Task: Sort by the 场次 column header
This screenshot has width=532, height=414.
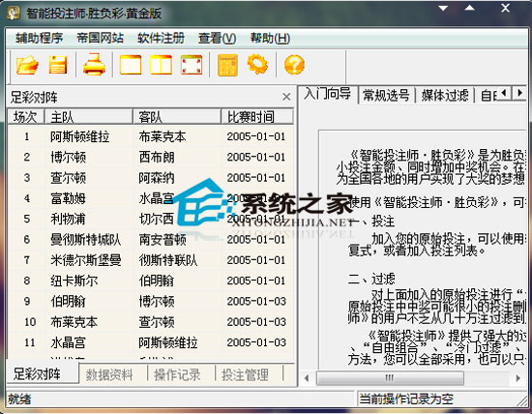Action: (x=26, y=117)
